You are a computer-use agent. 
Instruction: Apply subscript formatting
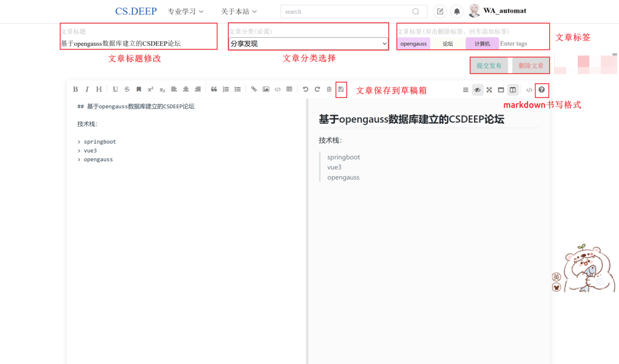pos(162,89)
